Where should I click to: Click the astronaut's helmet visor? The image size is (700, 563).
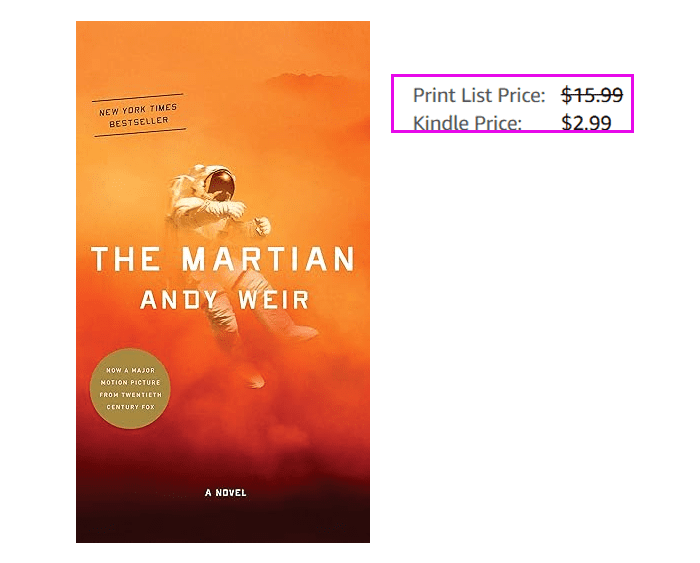tap(222, 183)
